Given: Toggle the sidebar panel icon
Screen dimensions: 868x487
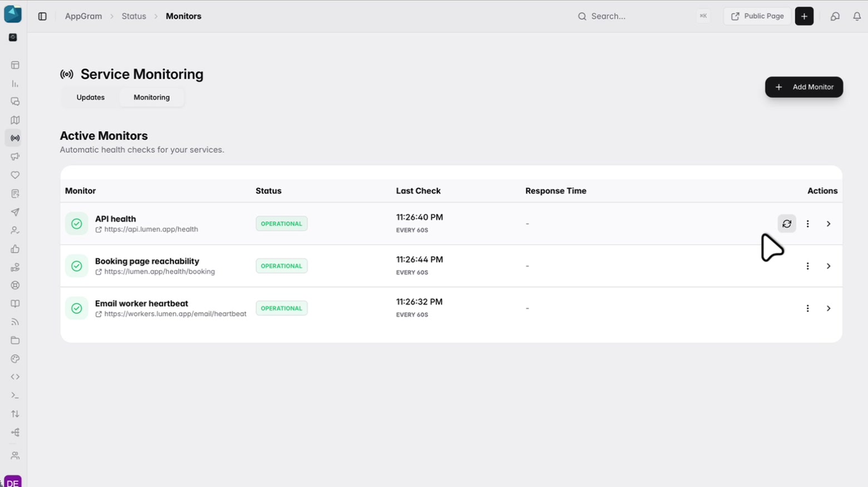Looking at the screenshot, I should click(x=42, y=16).
